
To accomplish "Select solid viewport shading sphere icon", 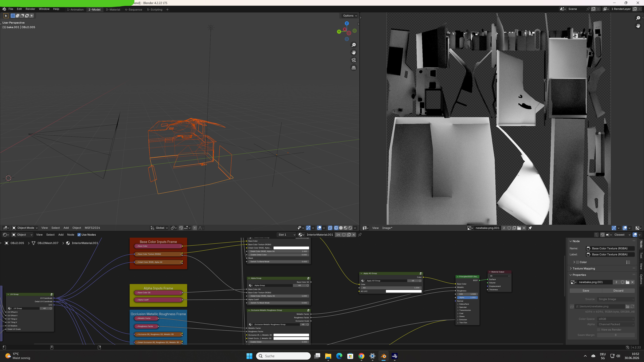I will click(x=341, y=228).
